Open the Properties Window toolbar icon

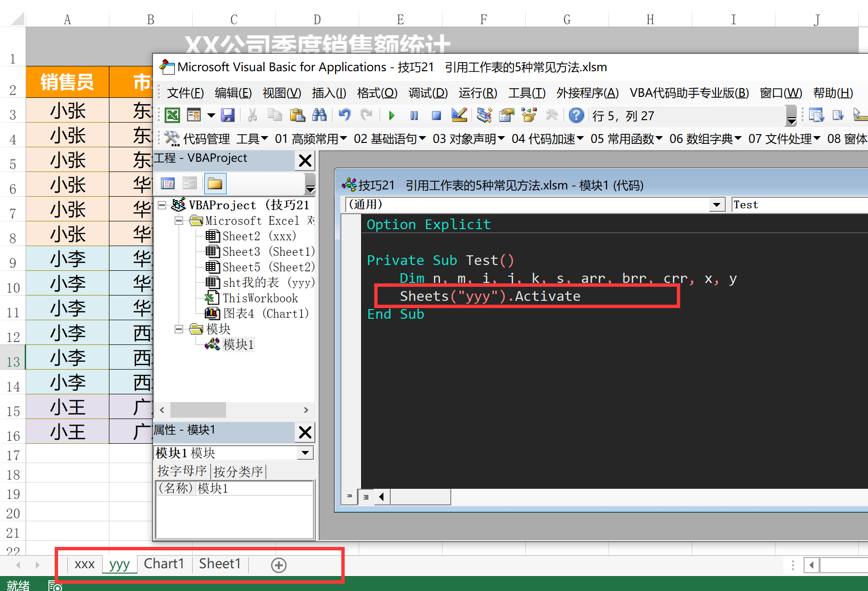pos(506,115)
